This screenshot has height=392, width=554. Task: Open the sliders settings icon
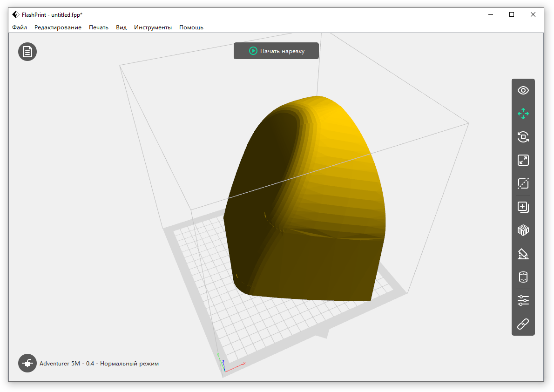pos(523,300)
